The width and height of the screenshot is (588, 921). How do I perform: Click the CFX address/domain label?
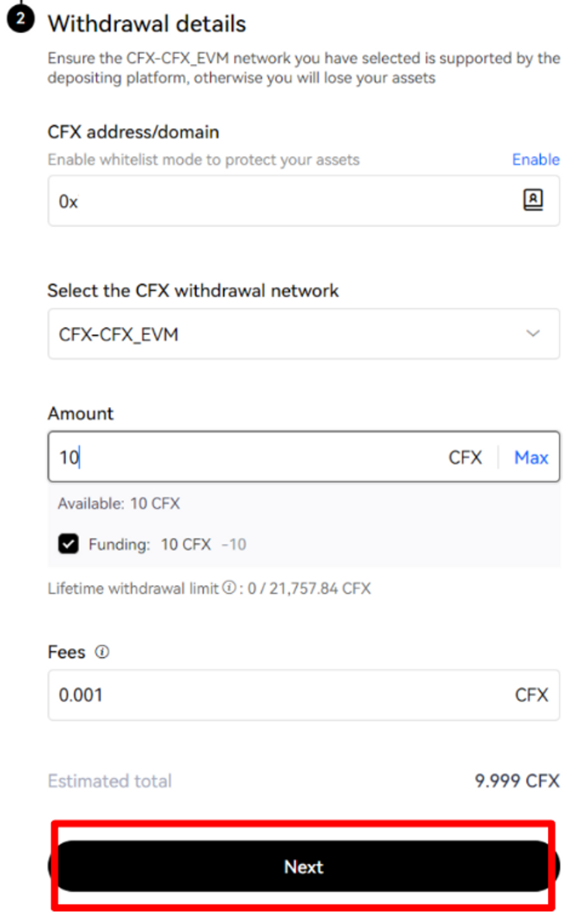point(133,132)
